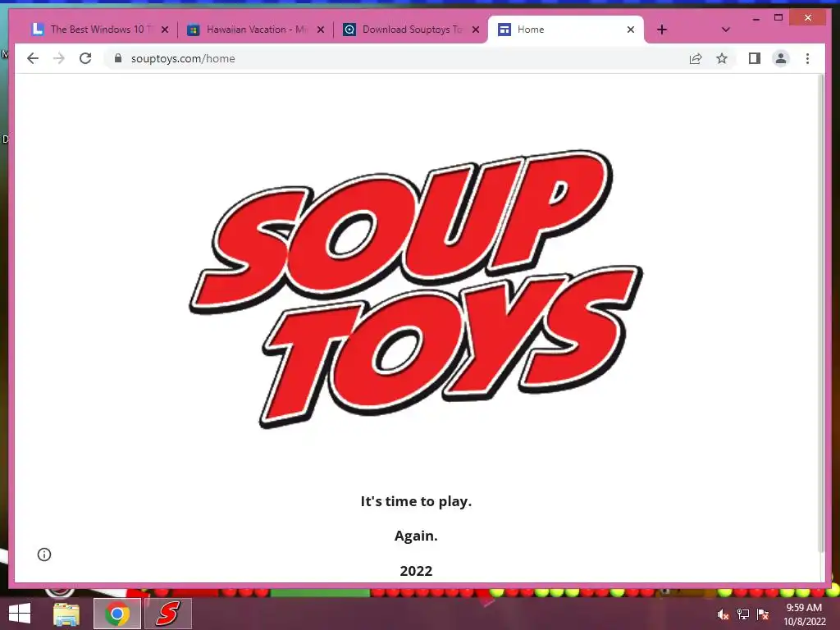Close the Hawaiian Vacation tab

(321, 30)
